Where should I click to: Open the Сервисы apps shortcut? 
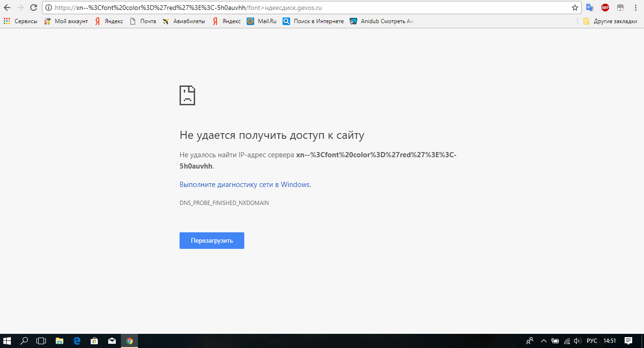point(20,21)
